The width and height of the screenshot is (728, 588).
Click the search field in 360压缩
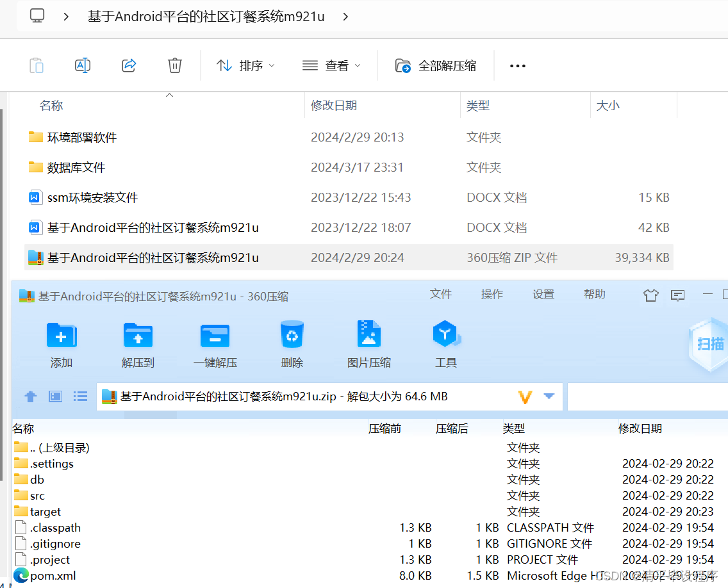coord(648,396)
